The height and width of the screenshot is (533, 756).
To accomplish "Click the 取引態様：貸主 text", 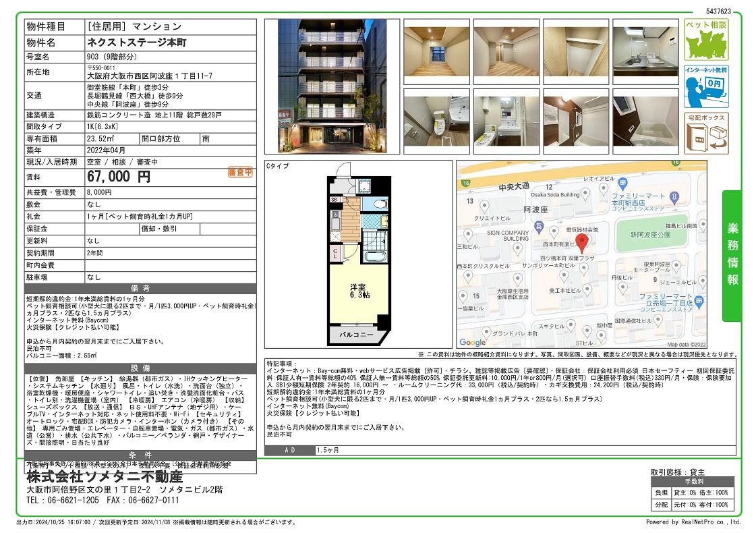I will pos(677,472).
